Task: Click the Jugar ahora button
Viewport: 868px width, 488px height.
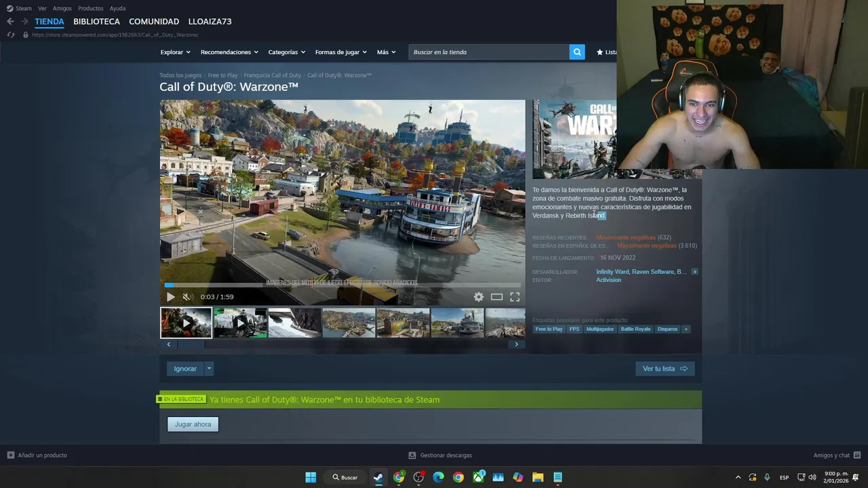Action: pos(193,424)
